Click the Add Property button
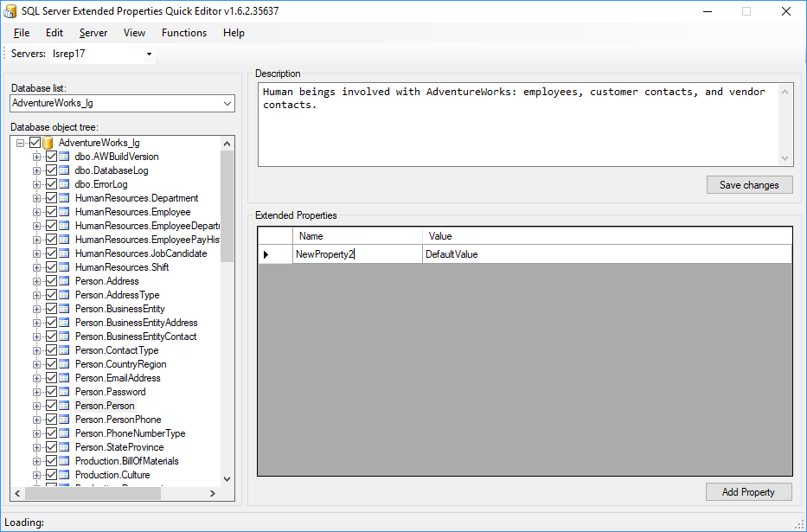Viewport: 807px width, 532px height. 748,491
